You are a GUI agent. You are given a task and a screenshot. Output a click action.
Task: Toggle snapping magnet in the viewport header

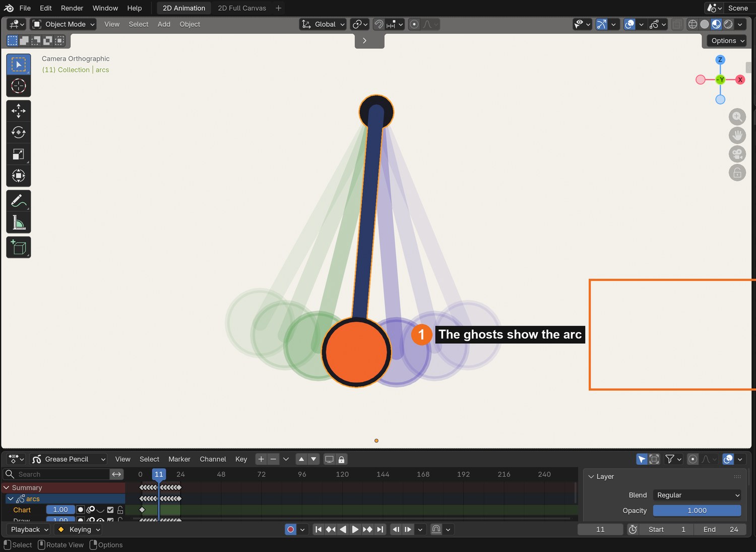pos(379,24)
